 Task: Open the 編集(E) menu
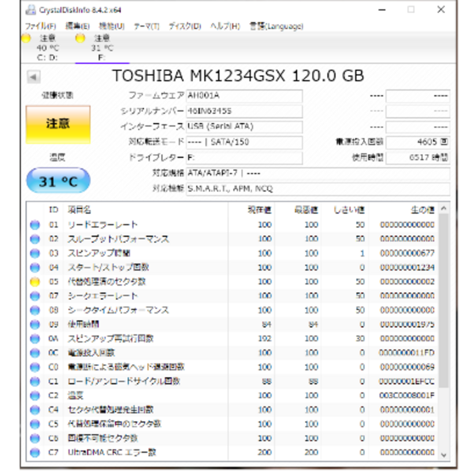[x=78, y=26]
